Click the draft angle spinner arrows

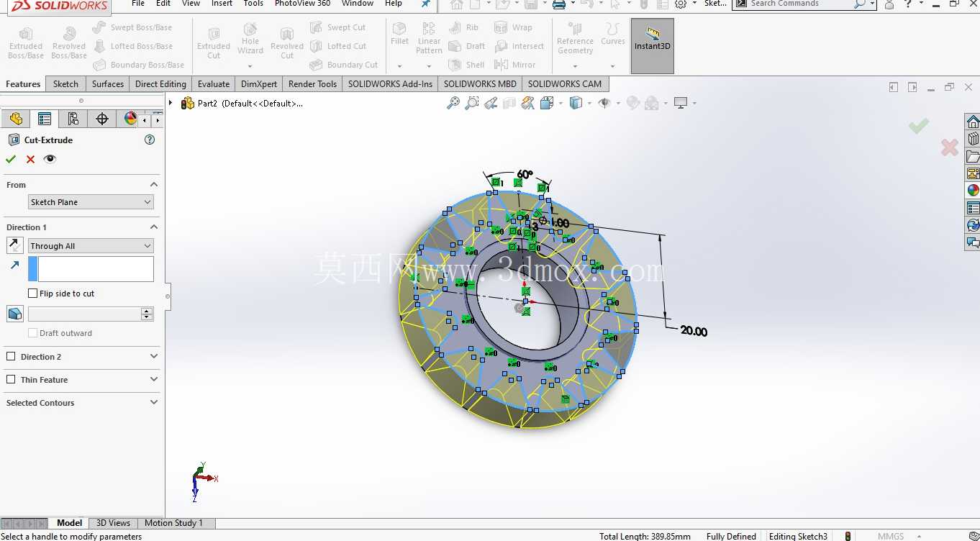coord(148,314)
